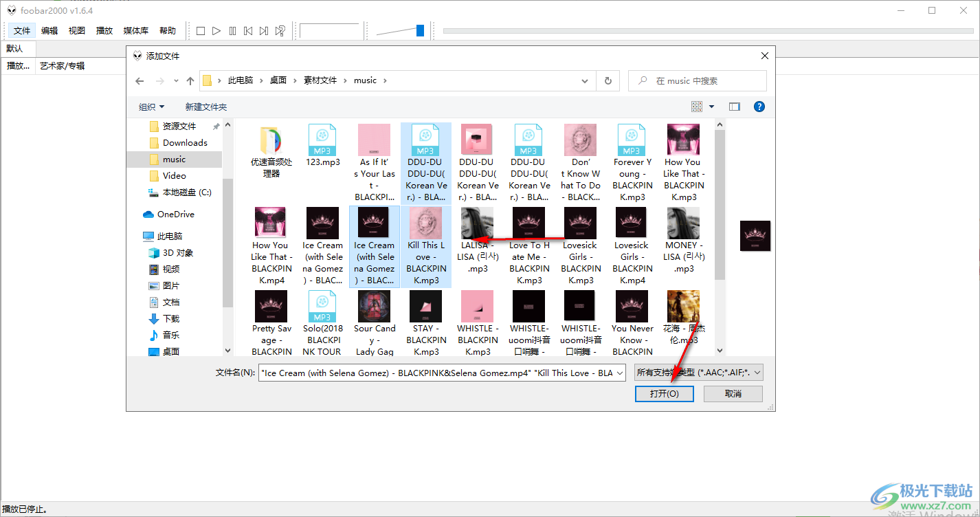Image resolution: width=980 pixels, height=517 pixels.
Task: Open the view mode options dropdown arrow
Action: tap(712, 107)
